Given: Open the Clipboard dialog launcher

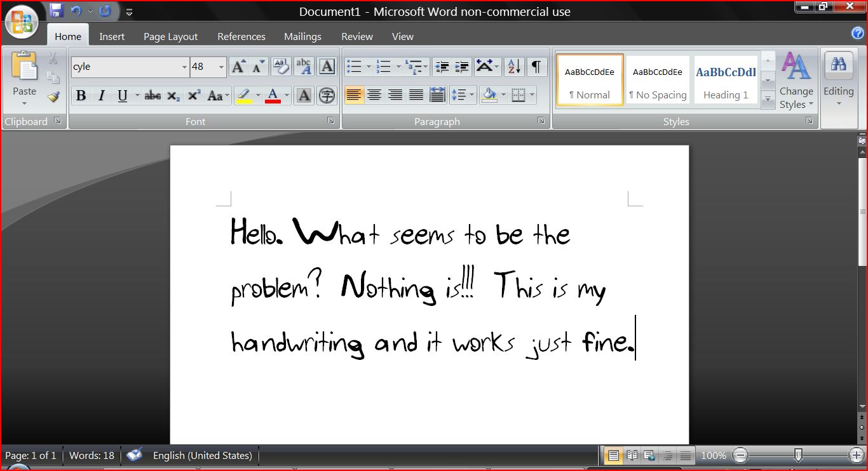Looking at the screenshot, I should pyautogui.click(x=58, y=121).
